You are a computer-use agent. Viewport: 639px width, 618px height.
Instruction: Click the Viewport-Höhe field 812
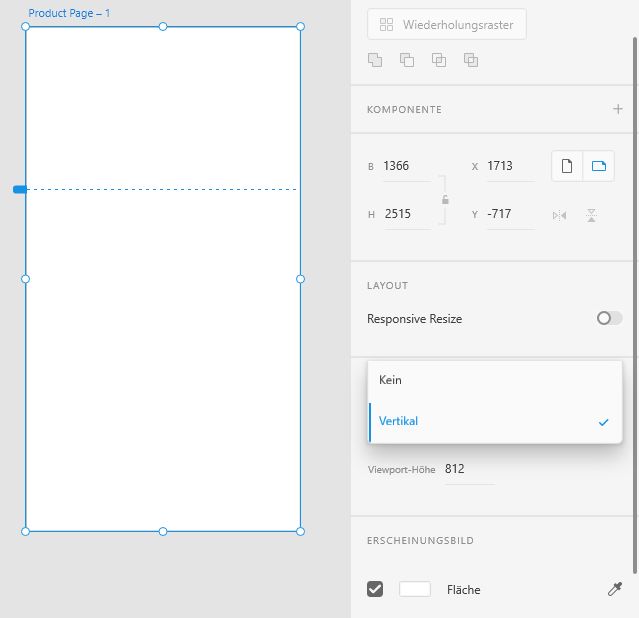click(469, 469)
